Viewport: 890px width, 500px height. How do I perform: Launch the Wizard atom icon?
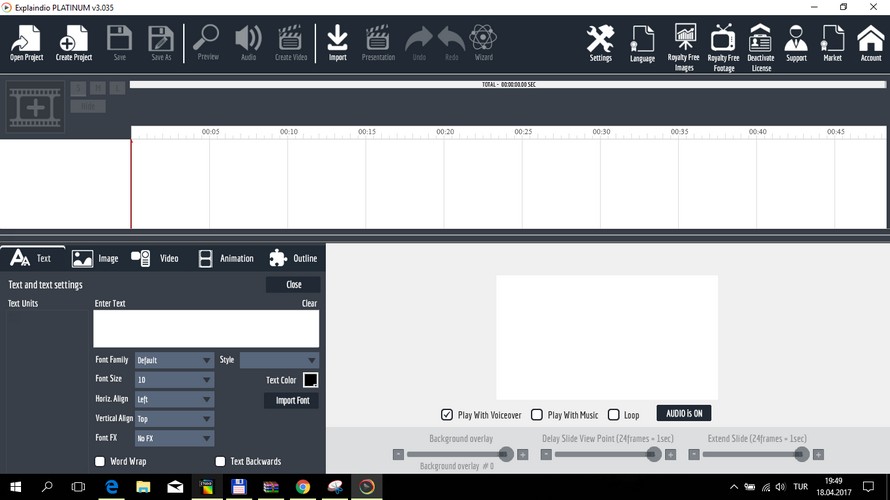[x=484, y=43]
